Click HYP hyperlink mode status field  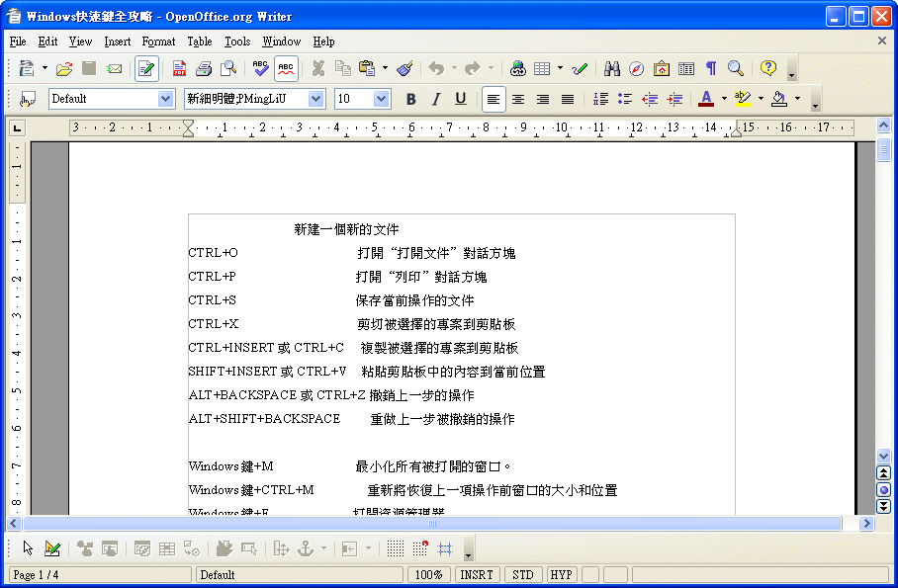562,574
